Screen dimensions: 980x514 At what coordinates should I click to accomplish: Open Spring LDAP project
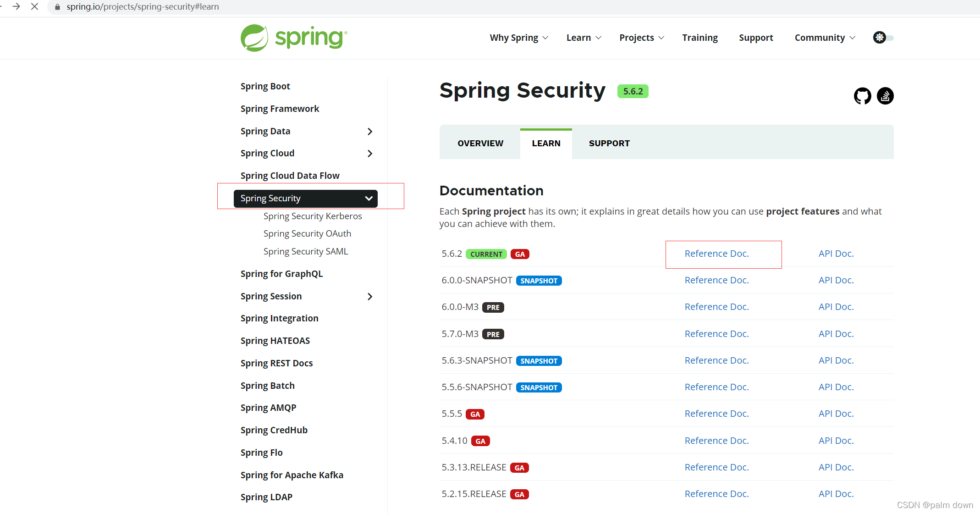pyautogui.click(x=266, y=497)
